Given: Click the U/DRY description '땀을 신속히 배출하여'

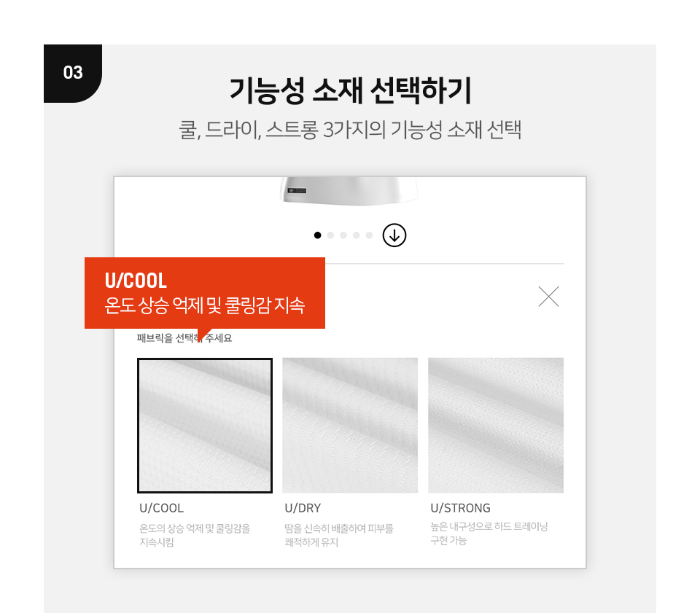Looking at the screenshot, I should (324, 528).
